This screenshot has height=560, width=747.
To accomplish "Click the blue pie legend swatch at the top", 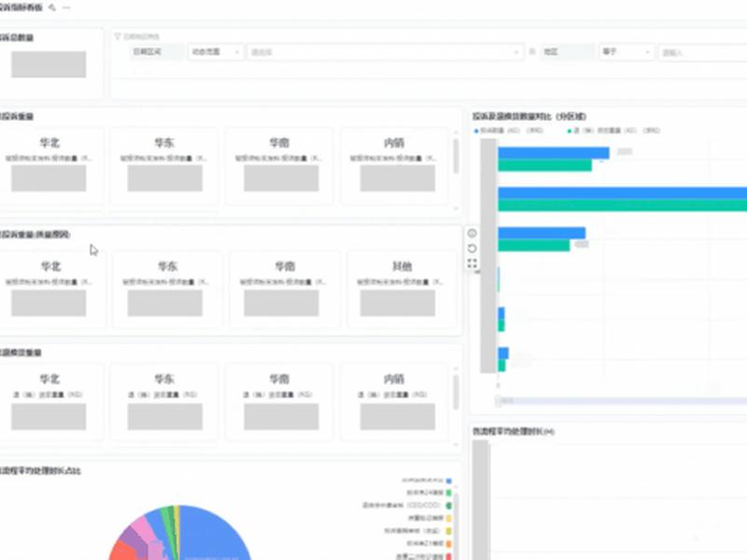I will (449, 481).
